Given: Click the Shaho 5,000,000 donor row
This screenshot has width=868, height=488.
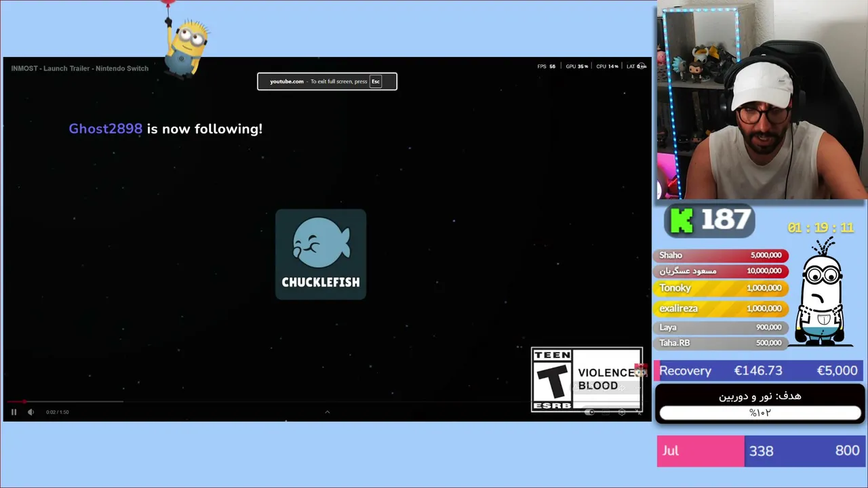Looking at the screenshot, I should pyautogui.click(x=721, y=256).
